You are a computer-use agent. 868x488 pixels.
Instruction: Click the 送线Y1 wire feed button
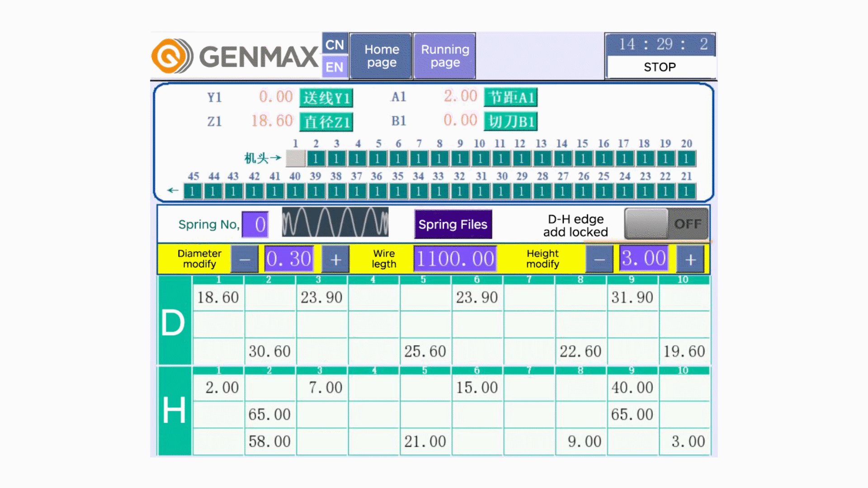(326, 98)
